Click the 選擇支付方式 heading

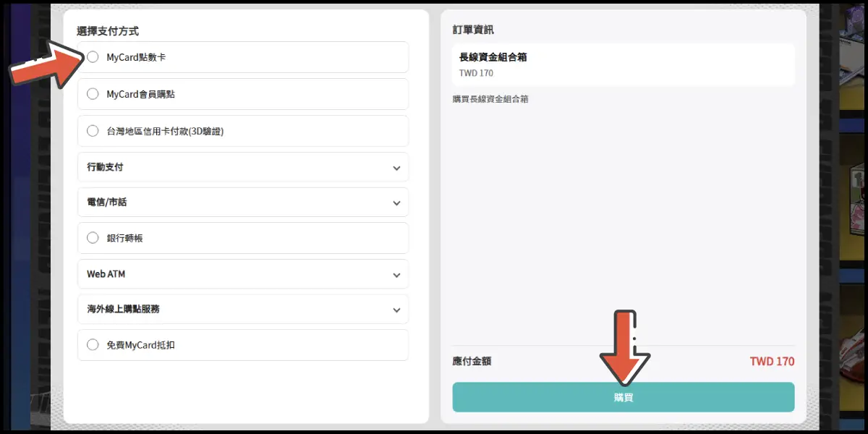pos(108,31)
